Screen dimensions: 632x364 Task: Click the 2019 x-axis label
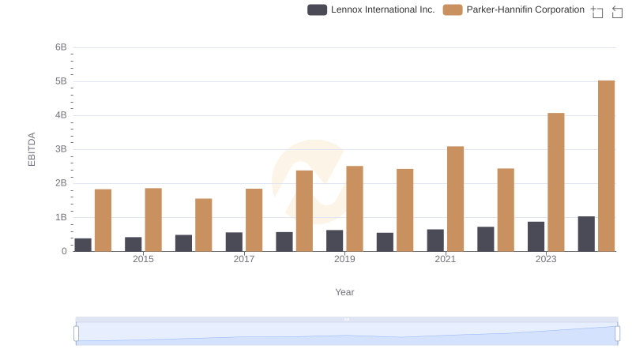pos(344,259)
